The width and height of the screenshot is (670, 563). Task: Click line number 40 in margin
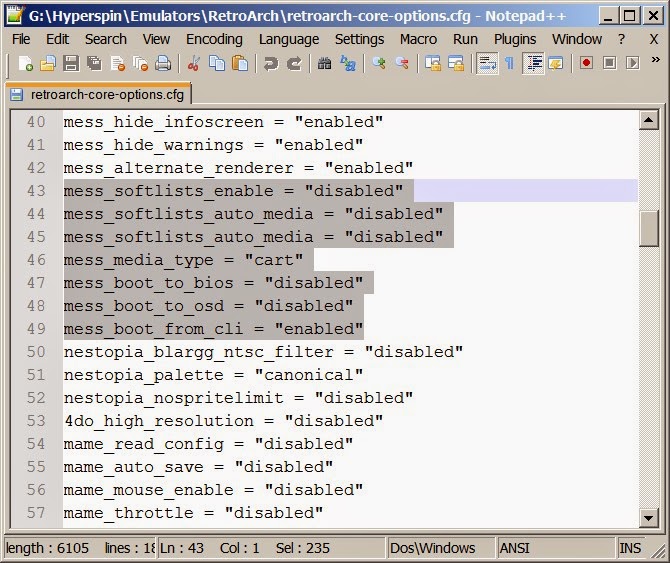coord(36,122)
